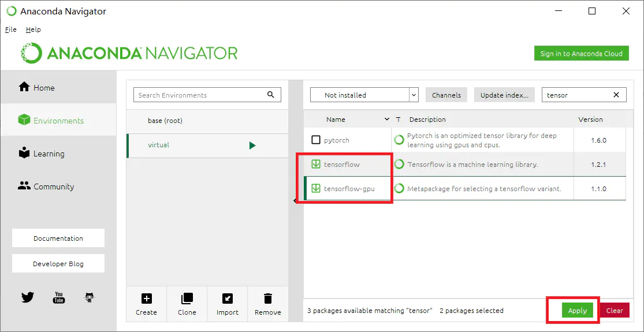The width and height of the screenshot is (644, 332).
Task: Click the tensorflow-gpu Metapackage description
Action: [x=484, y=189]
